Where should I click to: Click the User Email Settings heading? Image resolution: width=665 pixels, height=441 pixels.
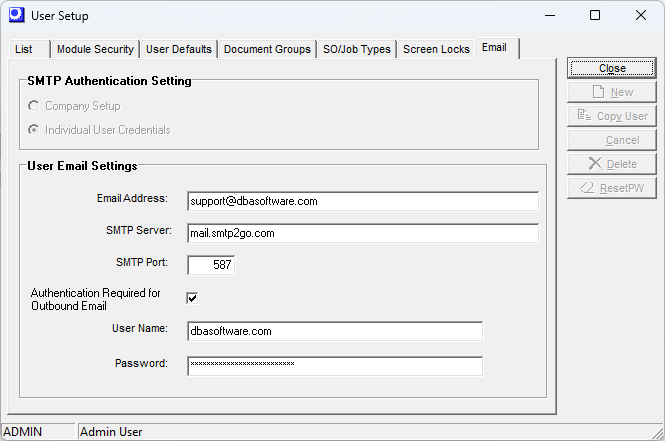click(82, 166)
